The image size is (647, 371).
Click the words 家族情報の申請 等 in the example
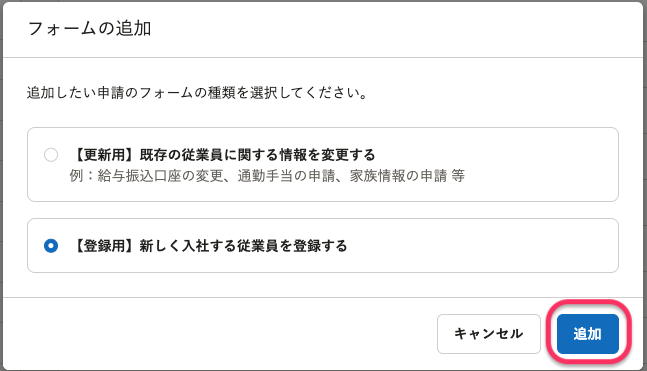(x=407, y=176)
